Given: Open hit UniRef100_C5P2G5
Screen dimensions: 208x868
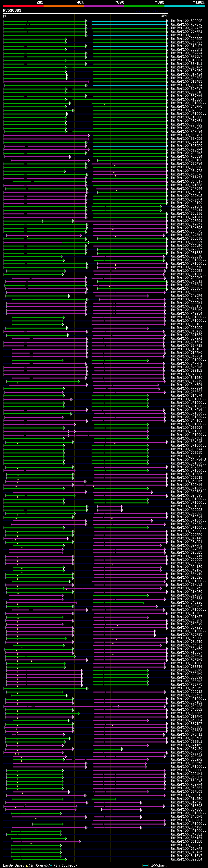Looking at the screenshot, I should tap(187, 39).
